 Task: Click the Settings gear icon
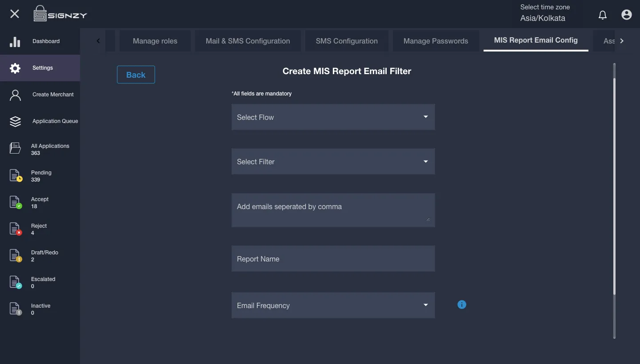coord(15,68)
